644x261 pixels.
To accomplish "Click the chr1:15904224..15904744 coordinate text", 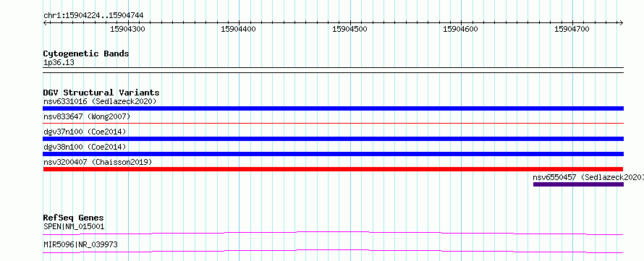I will click(93, 16).
